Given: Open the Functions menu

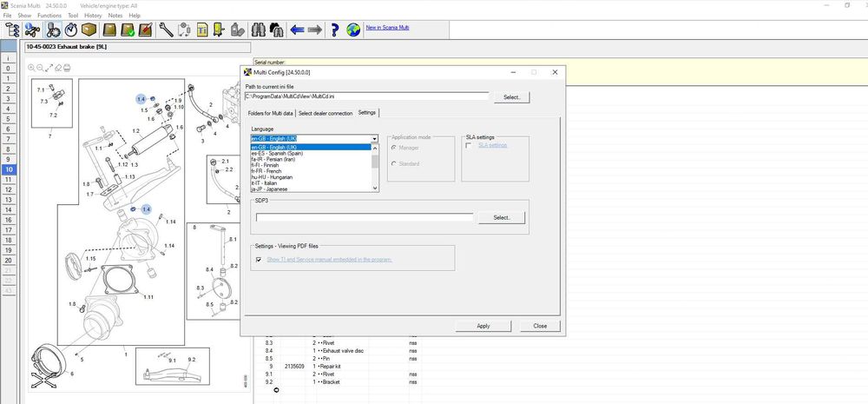Looking at the screenshot, I should [49, 16].
